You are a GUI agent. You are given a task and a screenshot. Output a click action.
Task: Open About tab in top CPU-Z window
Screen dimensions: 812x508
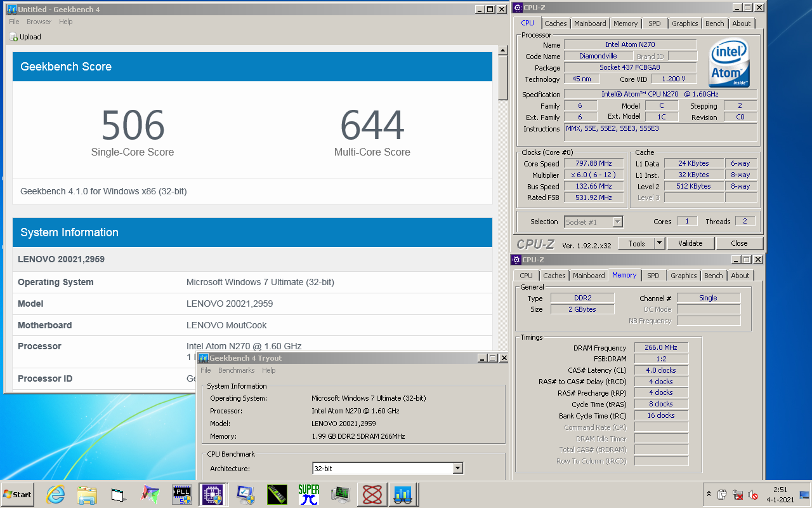click(742, 23)
